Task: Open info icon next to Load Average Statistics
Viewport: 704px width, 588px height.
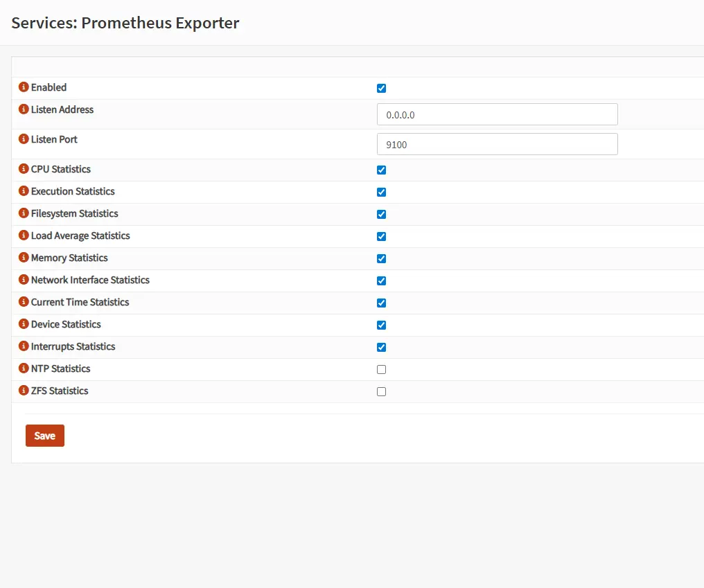Action: pyautogui.click(x=24, y=235)
